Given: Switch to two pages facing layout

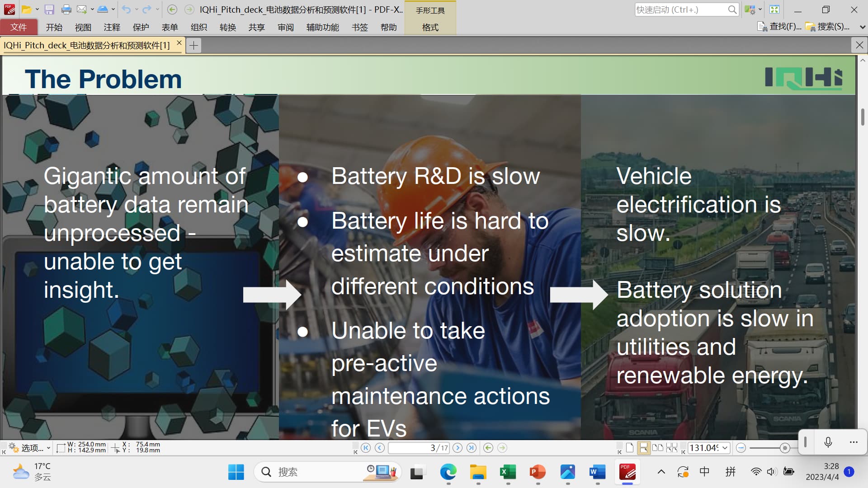Looking at the screenshot, I should click(x=658, y=448).
